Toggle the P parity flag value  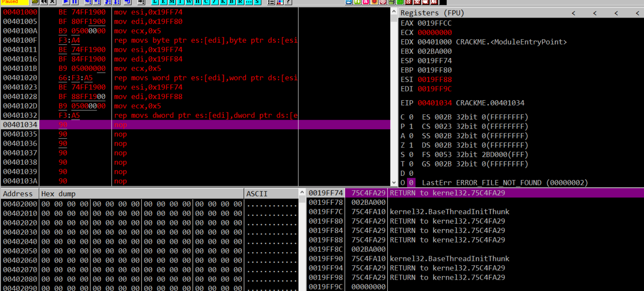pyautogui.click(x=411, y=127)
